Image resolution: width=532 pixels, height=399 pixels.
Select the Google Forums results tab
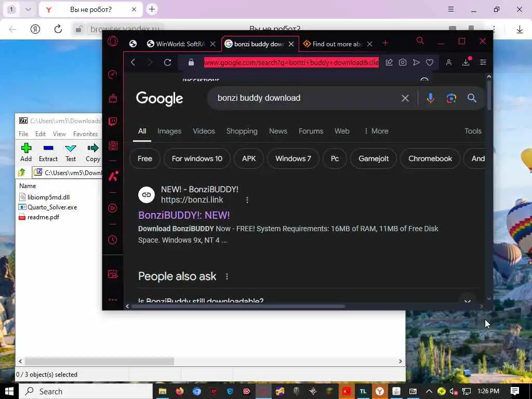[x=311, y=131]
